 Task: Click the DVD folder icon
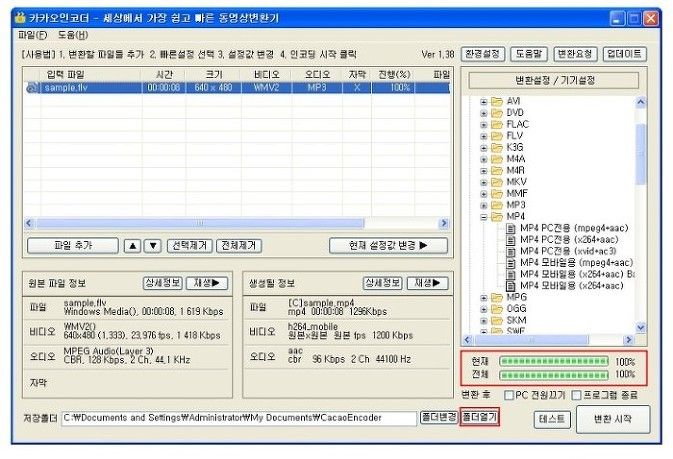tap(497, 113)
